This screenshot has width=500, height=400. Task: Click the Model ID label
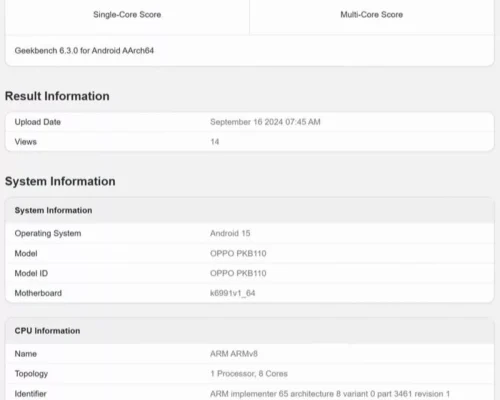tap(31, 273)
